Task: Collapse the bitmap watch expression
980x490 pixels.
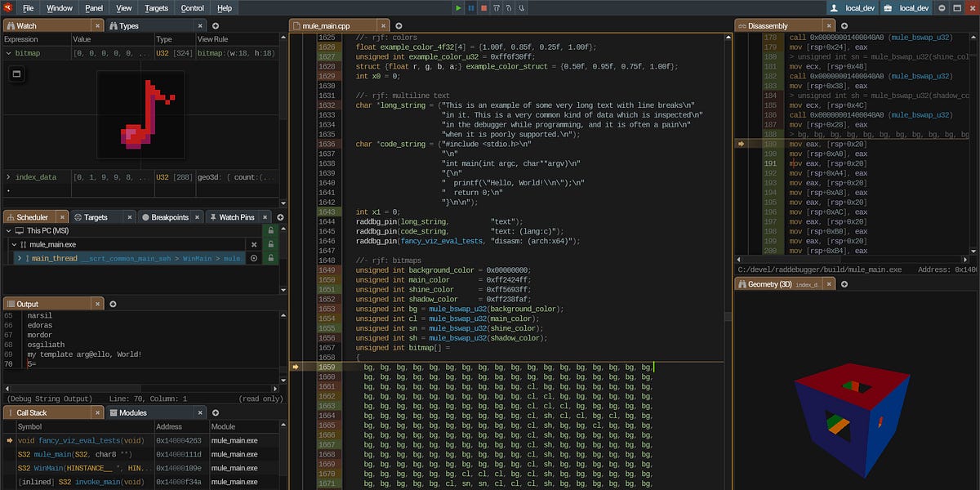Action: [x=7, y=51]
